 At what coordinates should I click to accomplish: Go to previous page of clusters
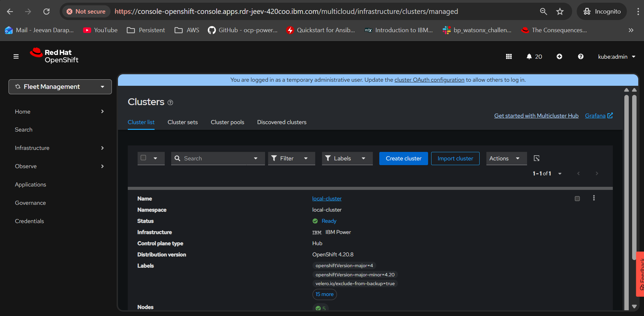pos(579,174)
